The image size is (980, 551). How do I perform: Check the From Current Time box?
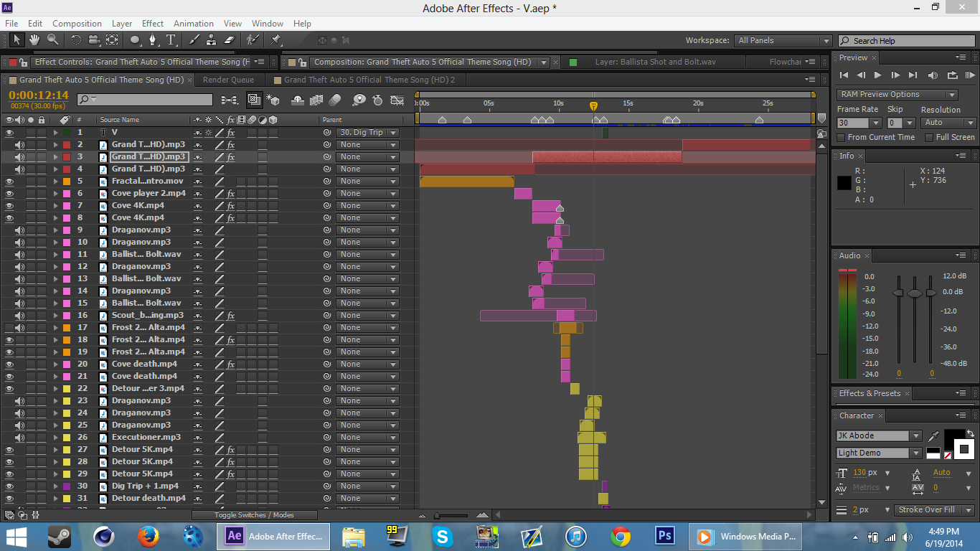click(x=842, y=137)
